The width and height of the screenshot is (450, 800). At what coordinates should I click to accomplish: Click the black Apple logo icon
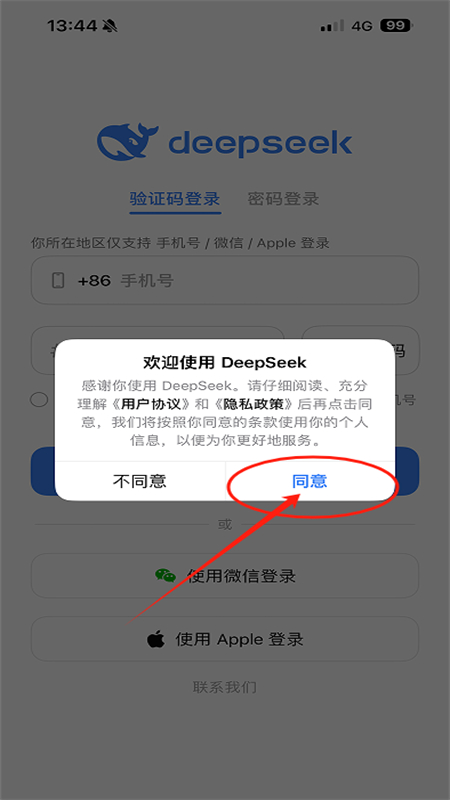[x=156, y=639]
